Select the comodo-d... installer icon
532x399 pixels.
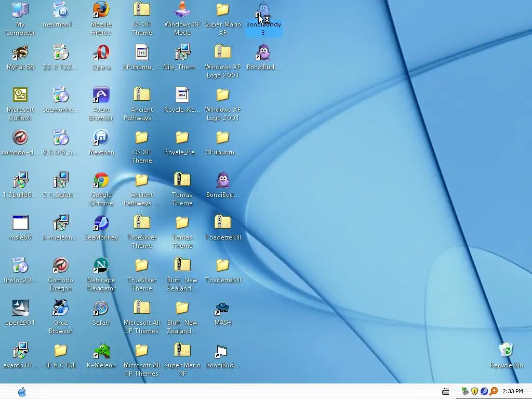(x=20, y=137)
